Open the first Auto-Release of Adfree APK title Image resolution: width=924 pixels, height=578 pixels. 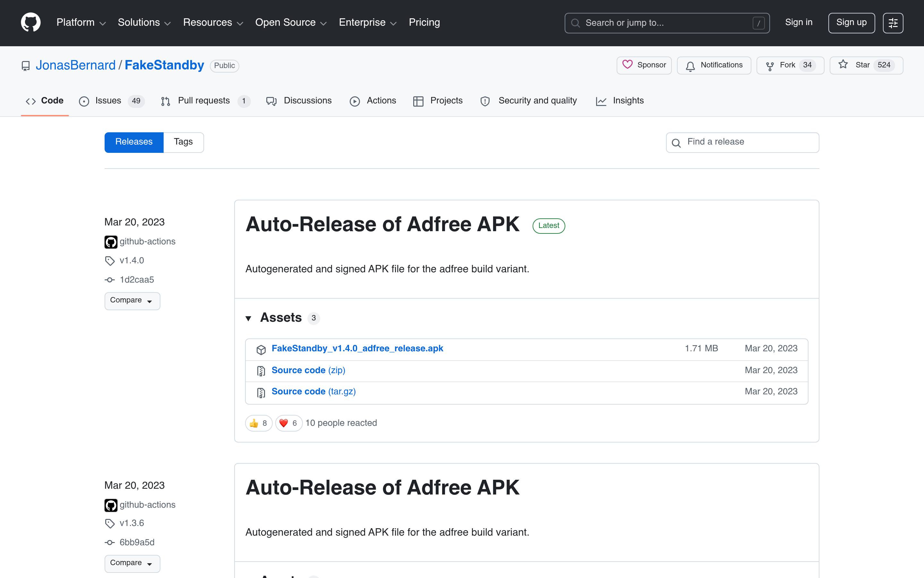(382, 224)
